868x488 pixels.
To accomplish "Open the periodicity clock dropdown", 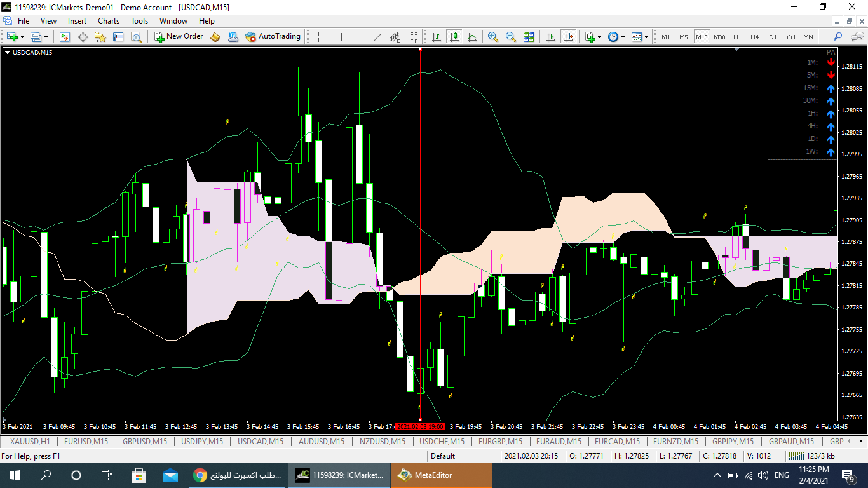I will click(x=623, y=37).
